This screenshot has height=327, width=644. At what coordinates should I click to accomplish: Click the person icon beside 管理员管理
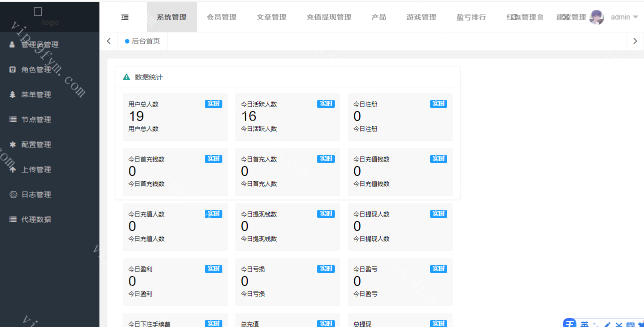click(x=12, y=44)
